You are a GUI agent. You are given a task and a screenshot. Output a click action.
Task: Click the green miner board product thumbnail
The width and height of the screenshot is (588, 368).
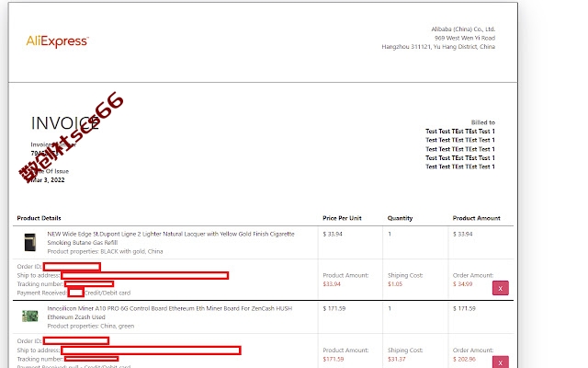(x=30, y=316)
